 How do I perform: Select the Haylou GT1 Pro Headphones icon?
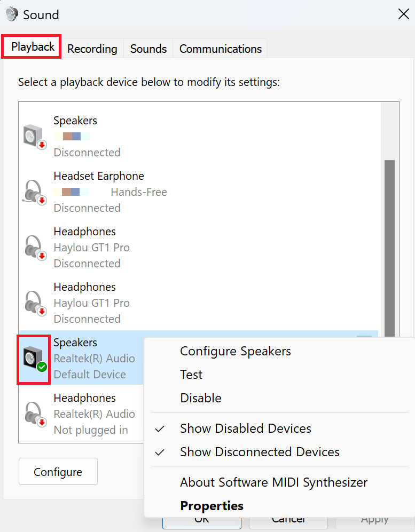point(35,247)
